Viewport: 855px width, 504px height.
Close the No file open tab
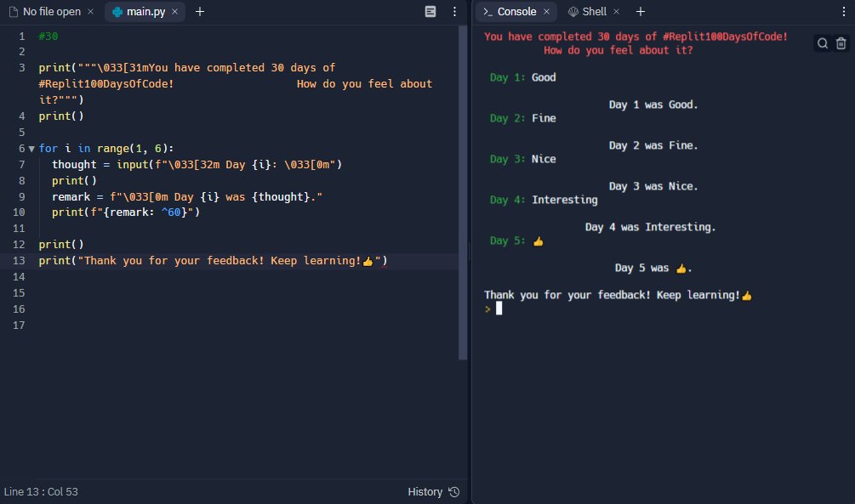pos(90,11)
